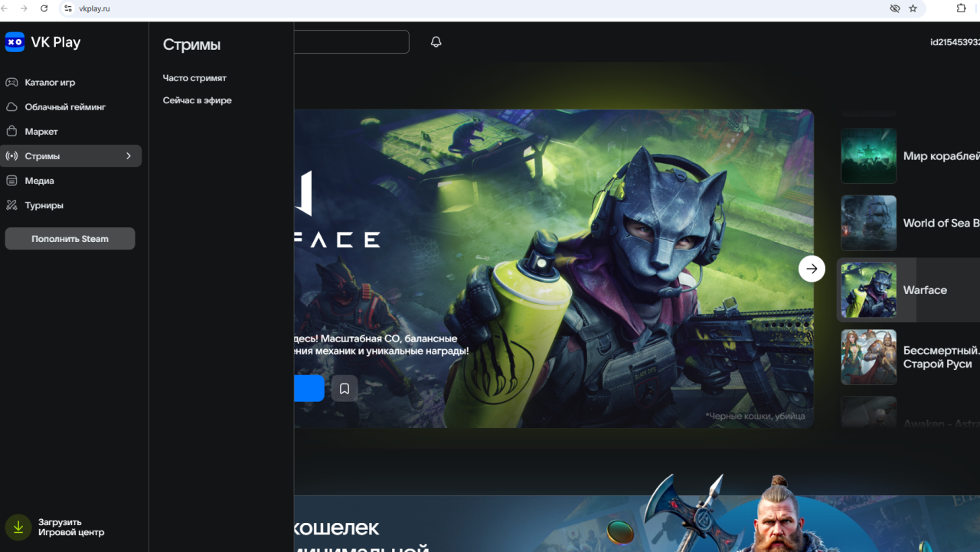Advance the banner carousel with the arrow
This screenshot has height=552, width=980.
coord(812,269)
